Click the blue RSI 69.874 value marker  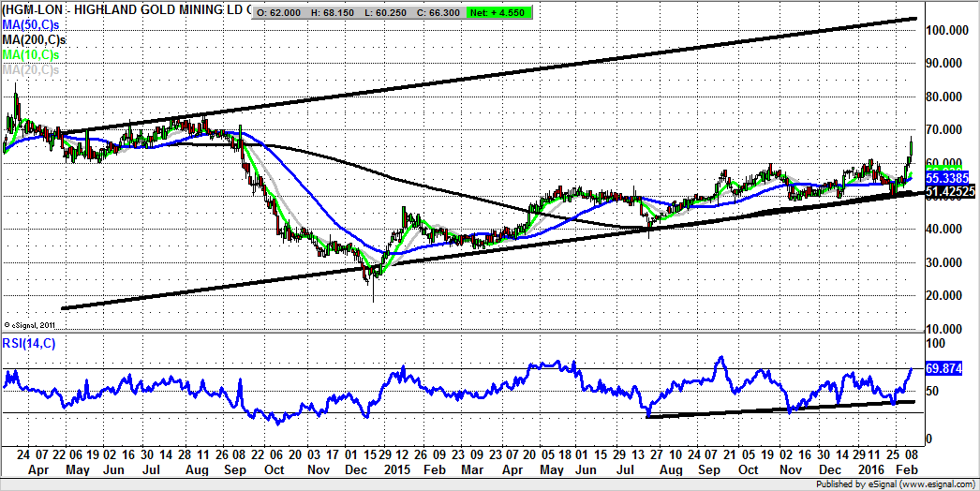(x=943, y=369)
